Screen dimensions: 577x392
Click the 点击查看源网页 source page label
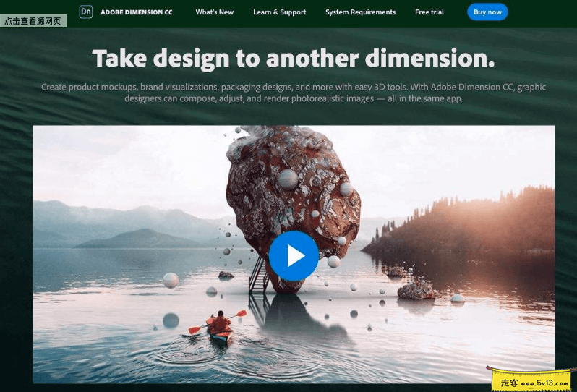pos(33,21)
